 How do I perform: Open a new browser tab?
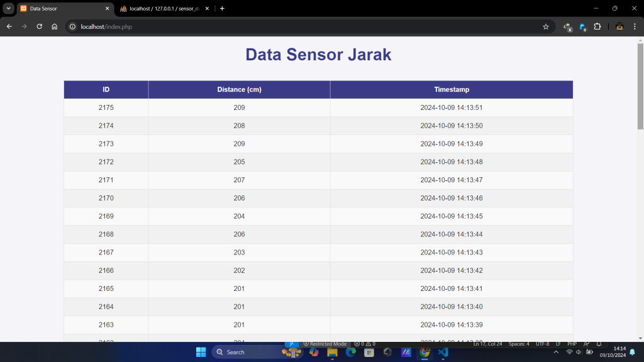222,9
